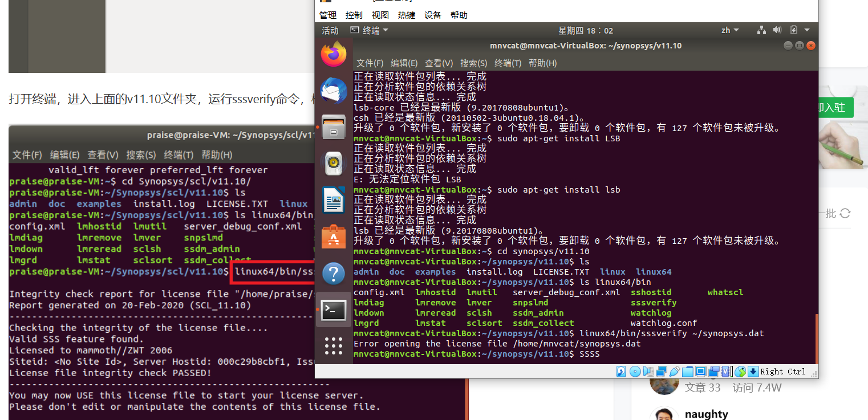Open the 控制 menu in VirtualBox
The width and height of the screenshot is (868, 420).
pos(354,15)
